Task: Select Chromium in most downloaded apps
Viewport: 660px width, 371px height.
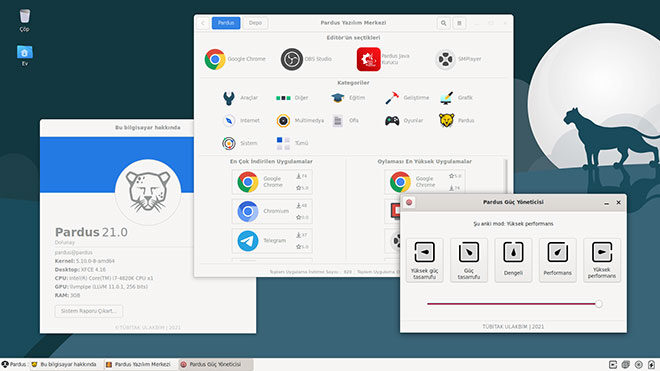Action: [272, 211]
